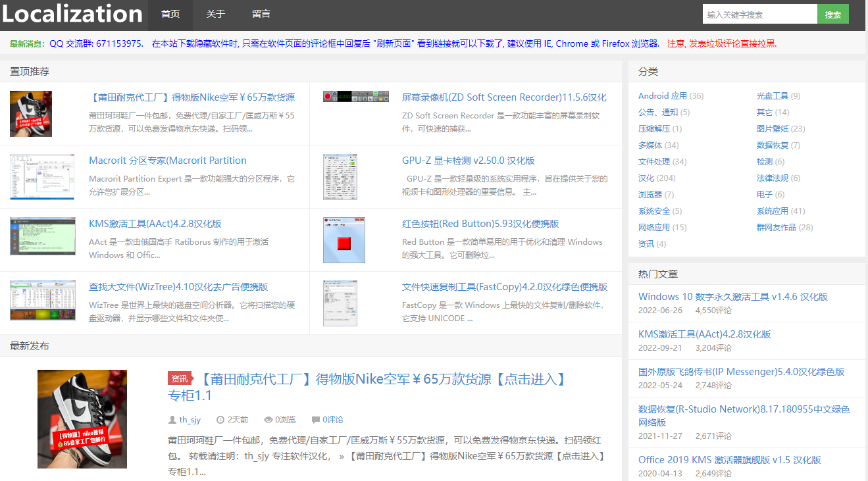Click the QQ 交流群: 671153975 notice text
Image resolution: width=868 pixels, height=481 pixels.
(96, 44)
